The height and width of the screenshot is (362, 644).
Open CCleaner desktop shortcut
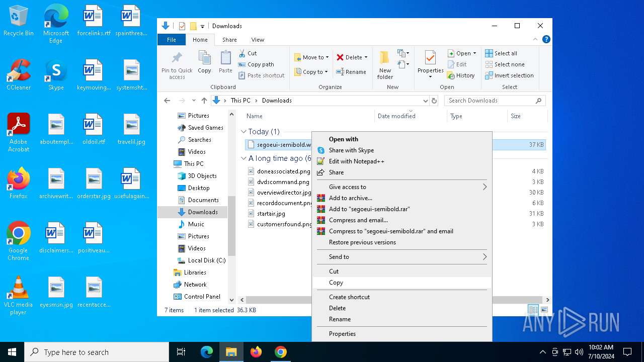tap(19, 75)
